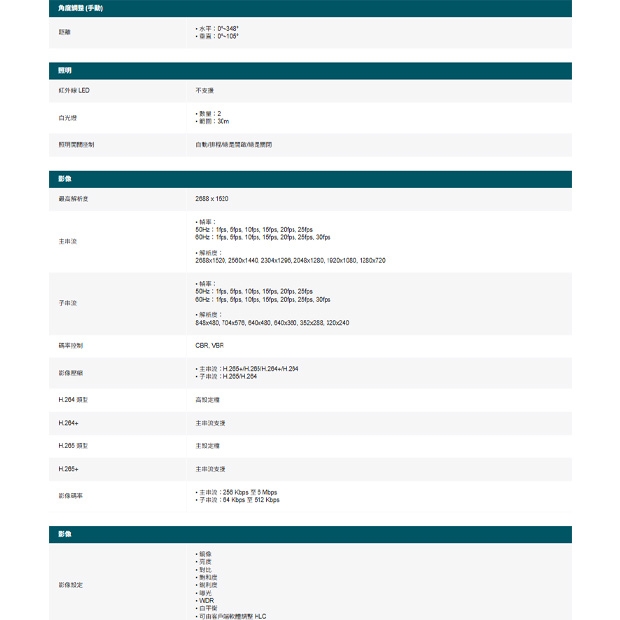The image size is (620, 620).
Task: Click the 影像設定 row label
Action: pos(70,584)
